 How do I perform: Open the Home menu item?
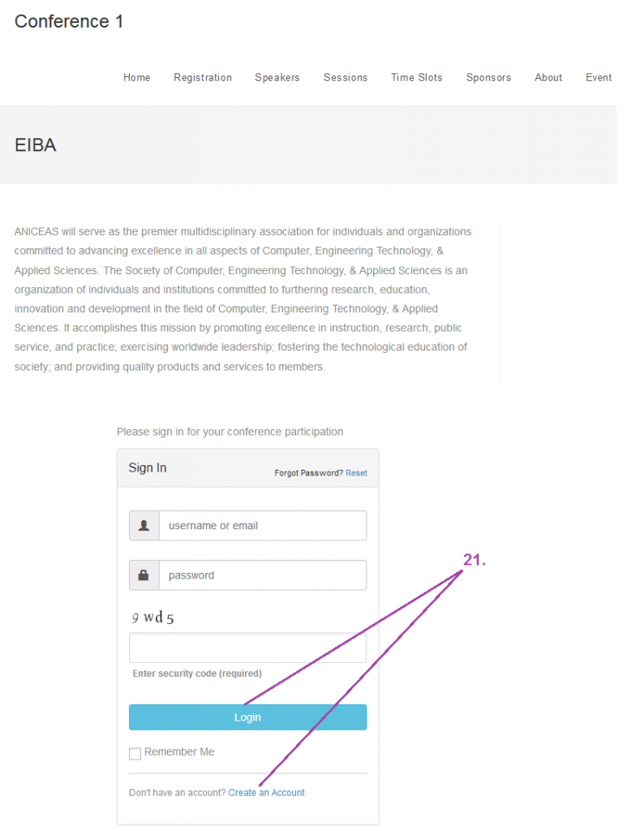click(136, 77)
